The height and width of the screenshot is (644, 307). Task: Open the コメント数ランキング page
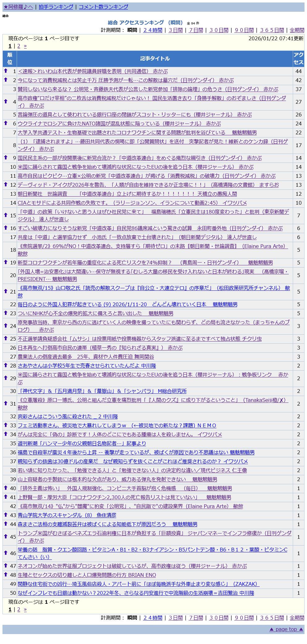[103, 7]
